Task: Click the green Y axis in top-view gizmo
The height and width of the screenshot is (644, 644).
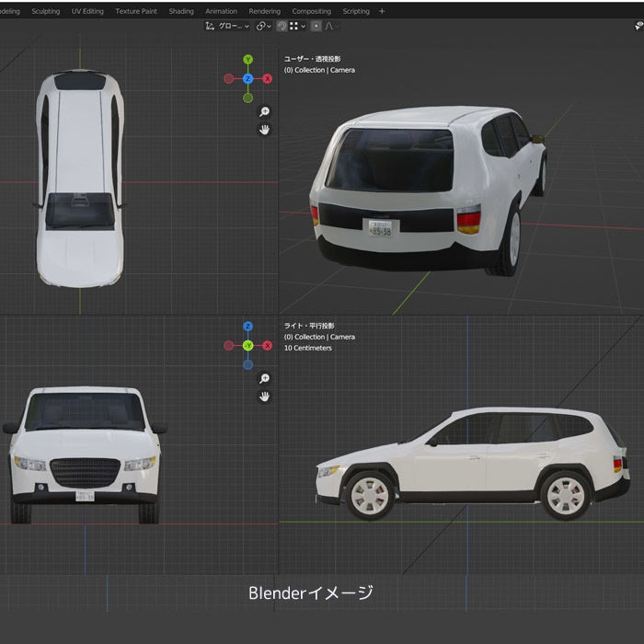Action: pos(247,60)
